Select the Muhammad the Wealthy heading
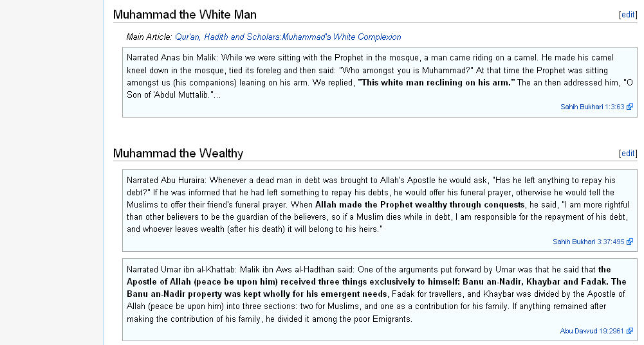 178,154
